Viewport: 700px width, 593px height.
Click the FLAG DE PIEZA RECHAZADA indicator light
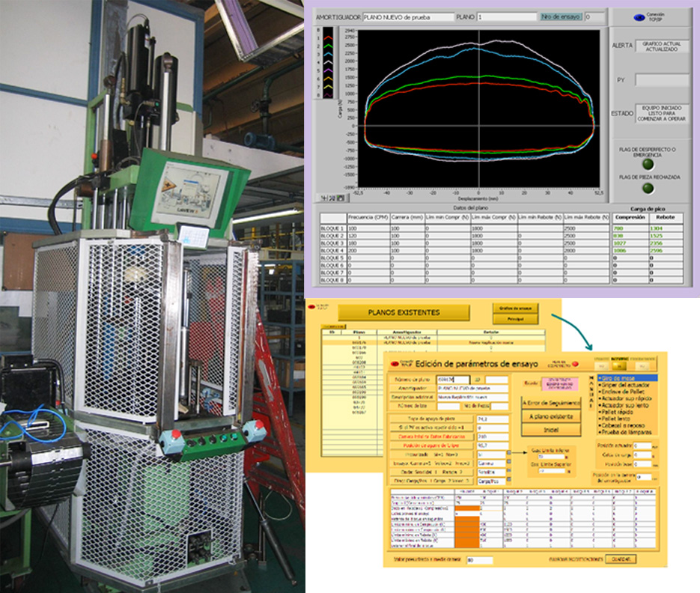[x=648, y=189]
